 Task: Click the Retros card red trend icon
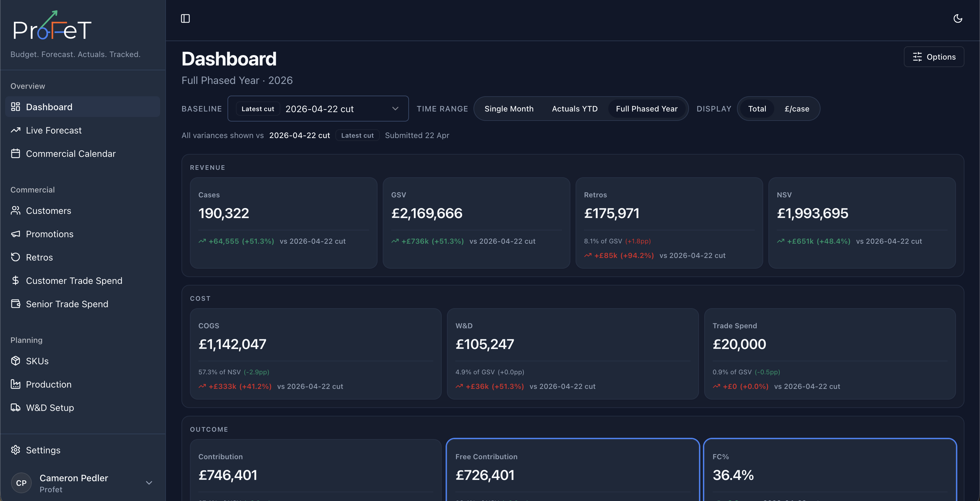pos(588,255)
